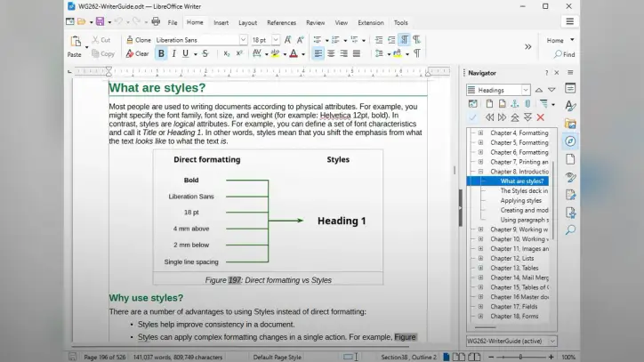The height and width of the screenshot is (362, 644).
Task: Click Demote chapter icon in Navigator
Action: (x=502, y=117)
